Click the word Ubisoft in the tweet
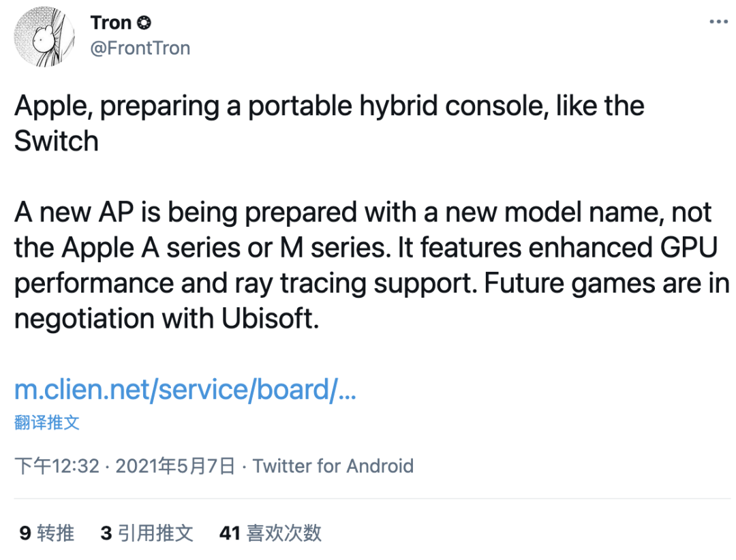 (269, 319)
